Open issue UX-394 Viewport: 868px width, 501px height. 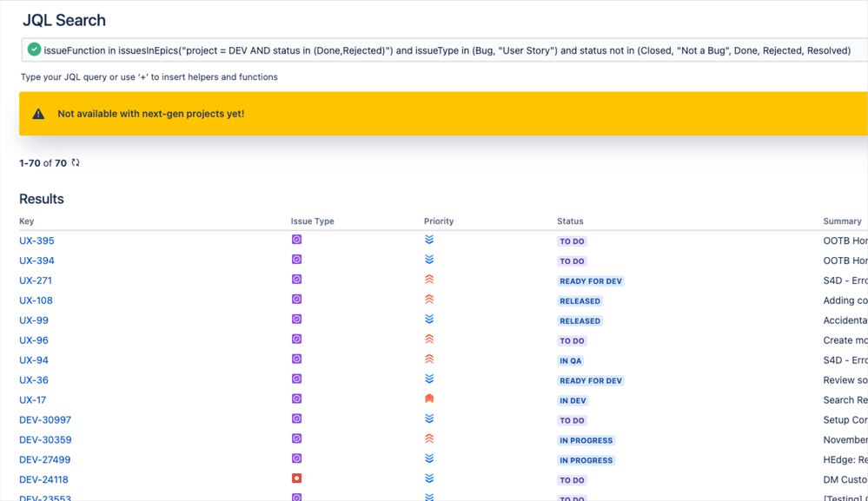click(36, 260)
